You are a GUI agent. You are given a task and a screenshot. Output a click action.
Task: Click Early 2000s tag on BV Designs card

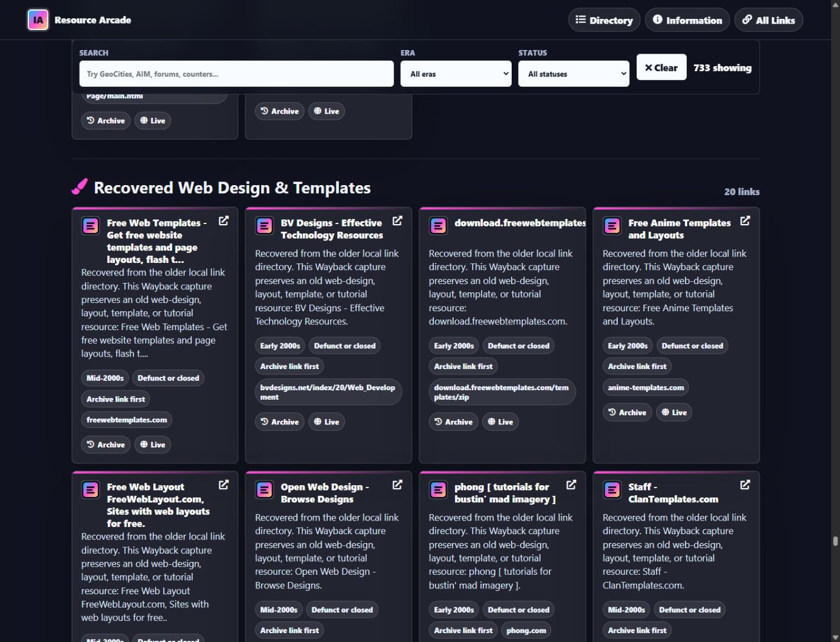click(x=280, y=345)
